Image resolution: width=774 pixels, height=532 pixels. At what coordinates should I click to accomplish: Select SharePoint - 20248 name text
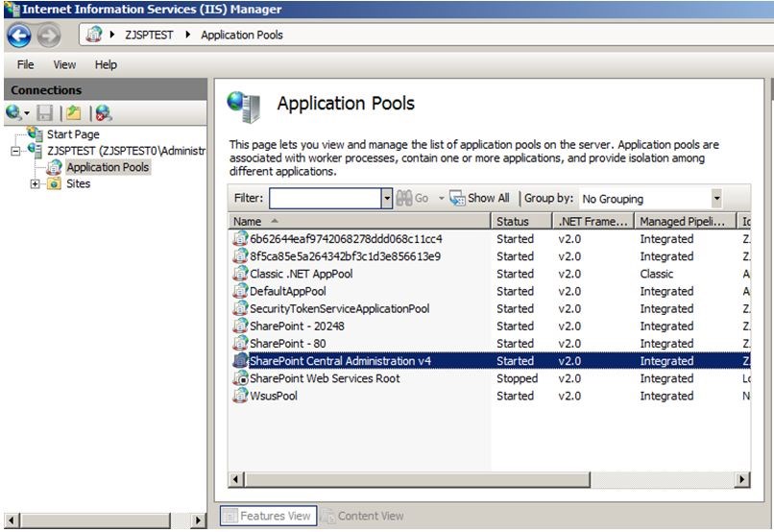tap(297, 326)
